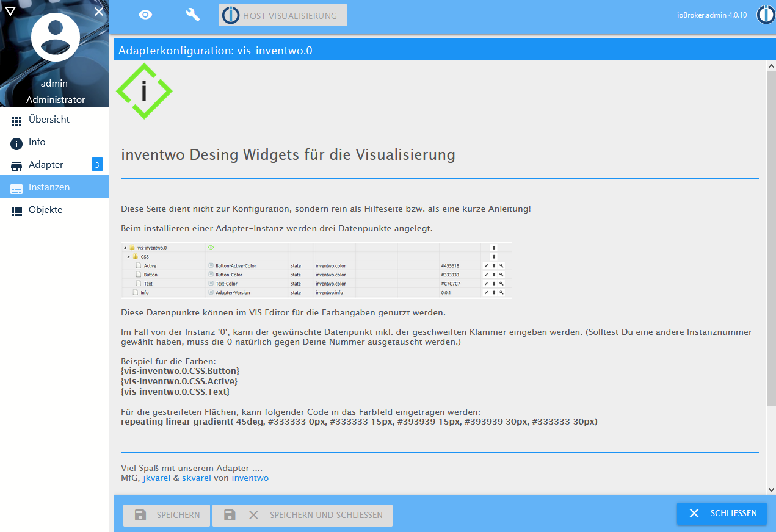Click the scrollbar down arrow
The image size is (776, 532).
(771, 489)
